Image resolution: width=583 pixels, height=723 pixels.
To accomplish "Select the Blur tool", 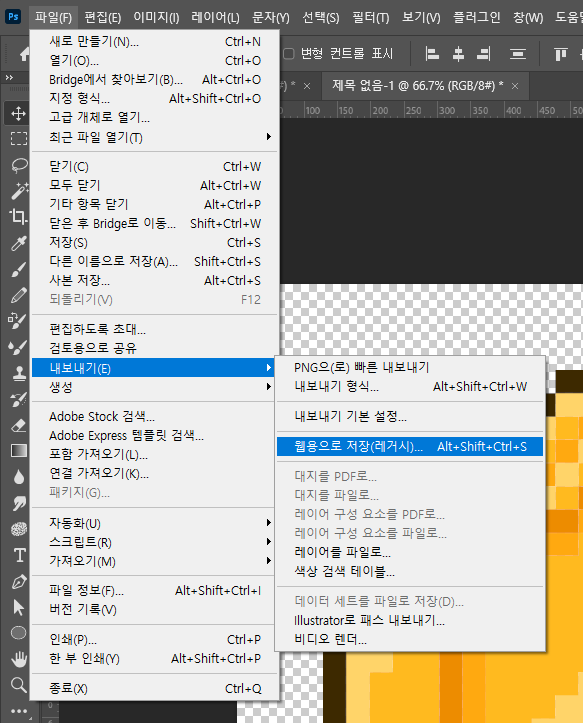I will (x=18, y=477).
